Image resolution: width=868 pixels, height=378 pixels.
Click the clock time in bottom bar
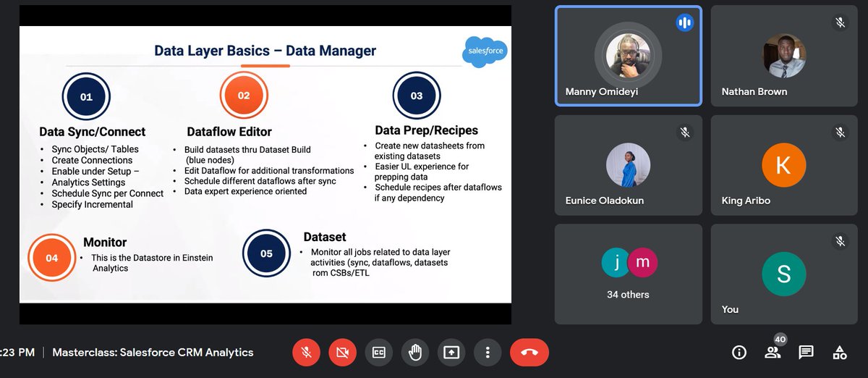[17, 353]
